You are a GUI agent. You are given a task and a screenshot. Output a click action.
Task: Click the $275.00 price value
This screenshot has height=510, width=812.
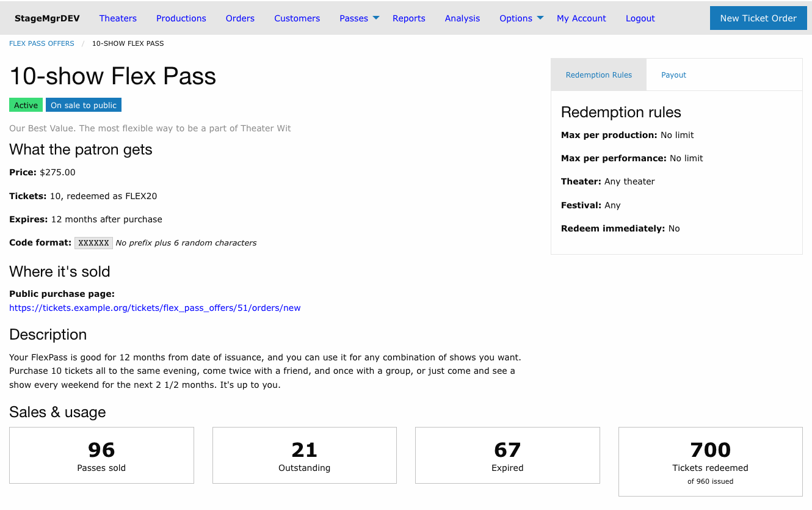(x=57, y=172)
